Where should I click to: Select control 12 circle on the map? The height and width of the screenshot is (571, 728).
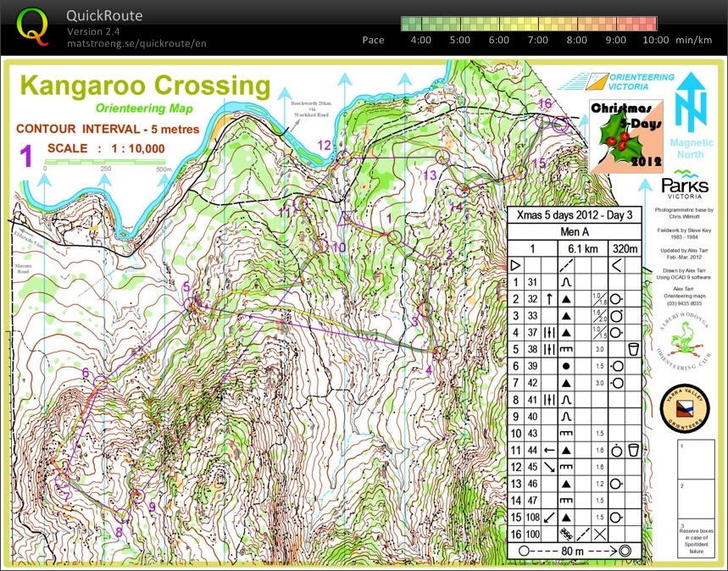[343, 157]
